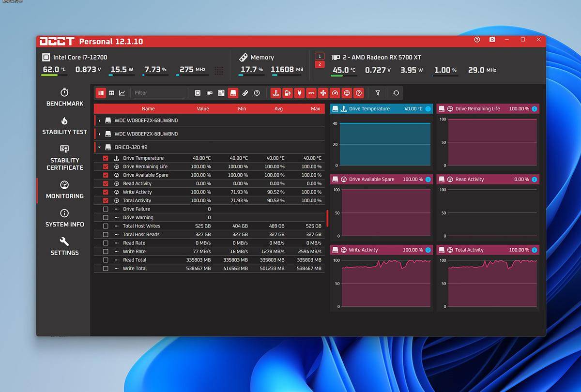Image resolution: width=581 pixels, height=392 pixels.
Task: Enable the Drive Failure checkbox
Action: click(106, 209)
